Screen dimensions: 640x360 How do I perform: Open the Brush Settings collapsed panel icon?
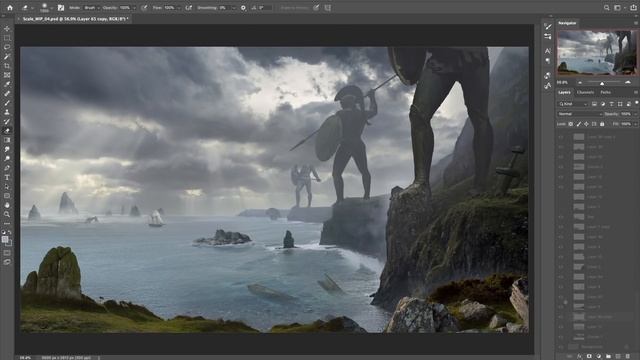[x=548, y=27]
